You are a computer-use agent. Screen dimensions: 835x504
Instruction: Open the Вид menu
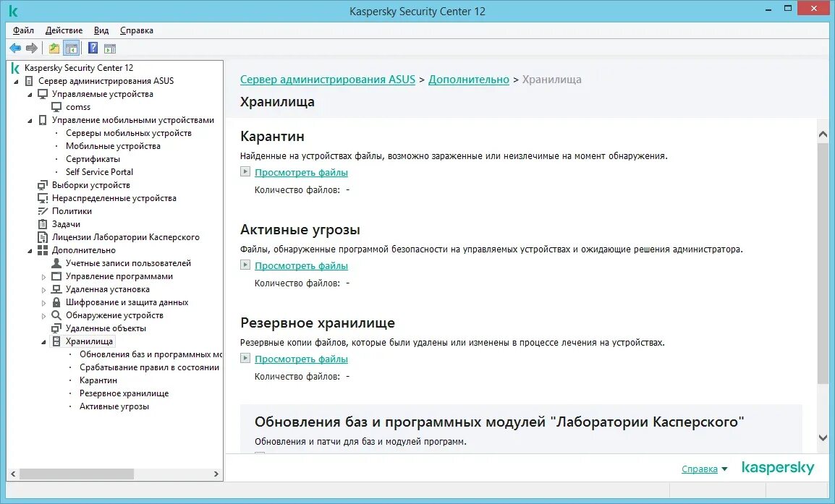101,30
